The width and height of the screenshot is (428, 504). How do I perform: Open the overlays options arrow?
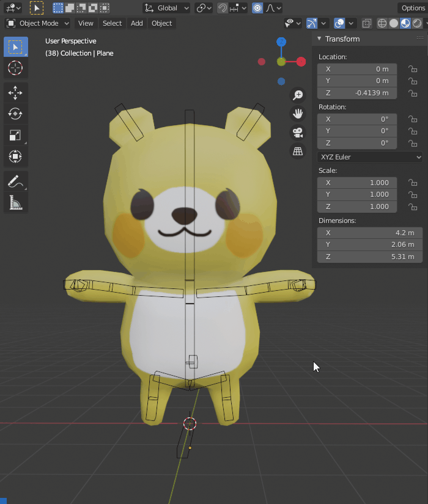pyautogui.click(x=351, y=23)
